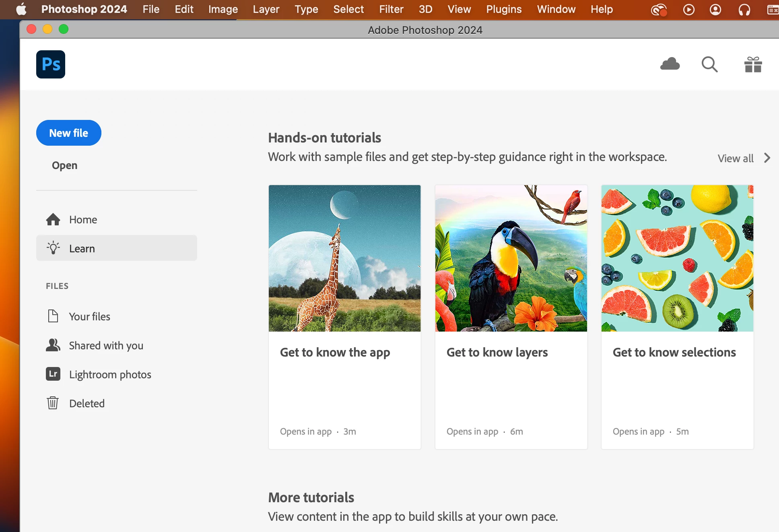Click the Creative Cloud menu bar icon
This screenshot has height=532, width=779.
(659, 10)
